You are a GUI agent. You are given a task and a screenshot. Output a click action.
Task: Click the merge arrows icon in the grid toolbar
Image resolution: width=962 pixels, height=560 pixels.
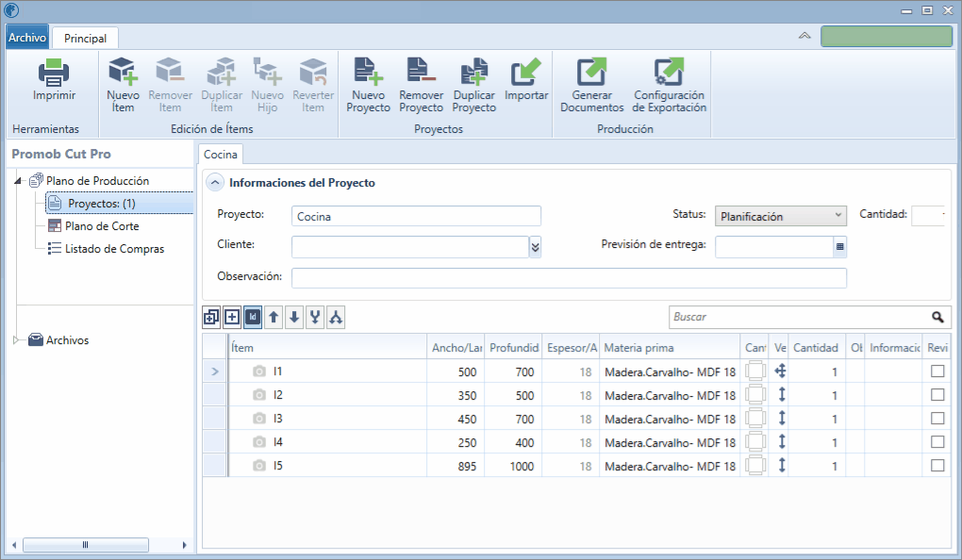pyautogui.click(x=315, y=317)
